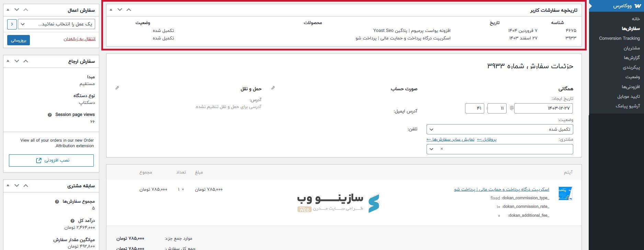This screenshot has width=644, height=250.
Task: Open the ووکامرس WooCommerce menu header
Action: pos(617,6)
